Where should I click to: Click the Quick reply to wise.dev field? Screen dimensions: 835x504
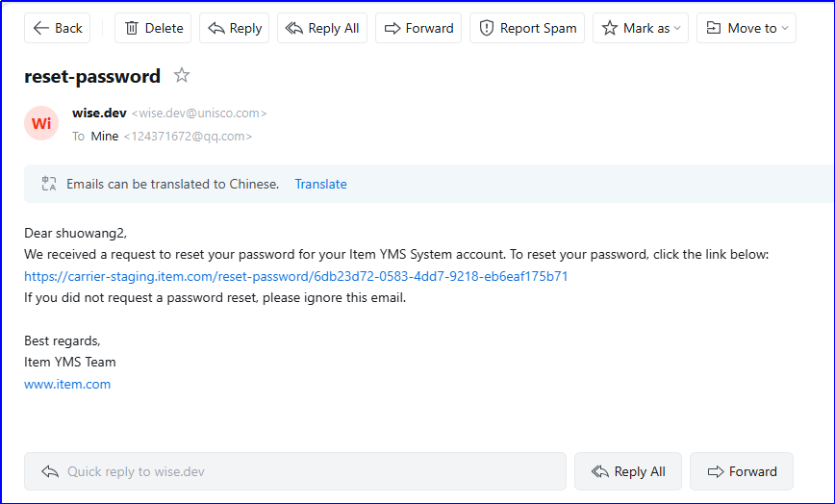[x=294, y=471]
